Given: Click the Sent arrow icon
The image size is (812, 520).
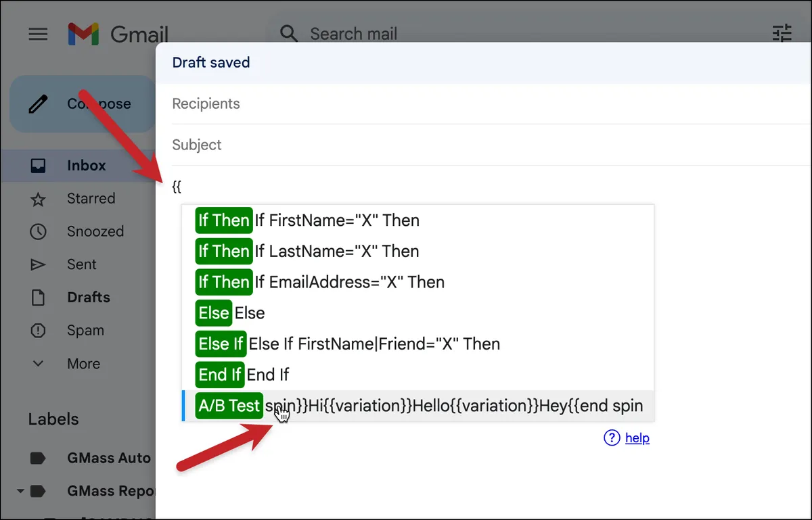Looking at the screenshot, I should pyautogui.click(x=38, y=264).
